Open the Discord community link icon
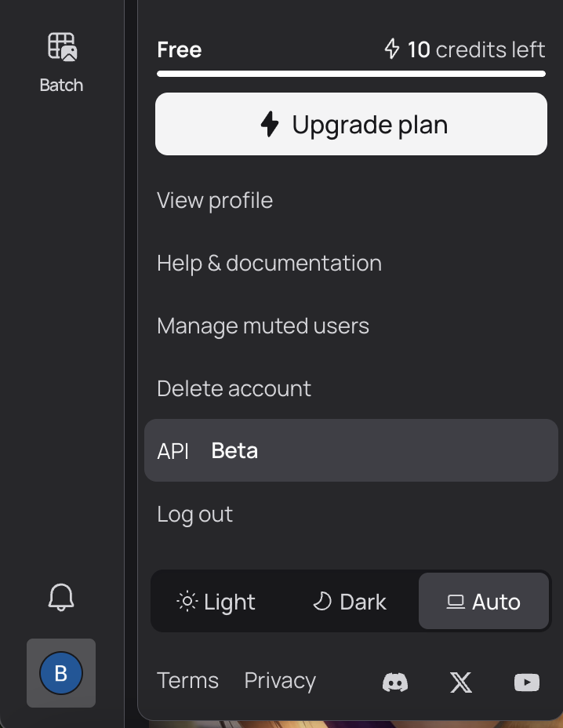The height and width of the screenshot is (728, 563). click(x=395, y=682)
